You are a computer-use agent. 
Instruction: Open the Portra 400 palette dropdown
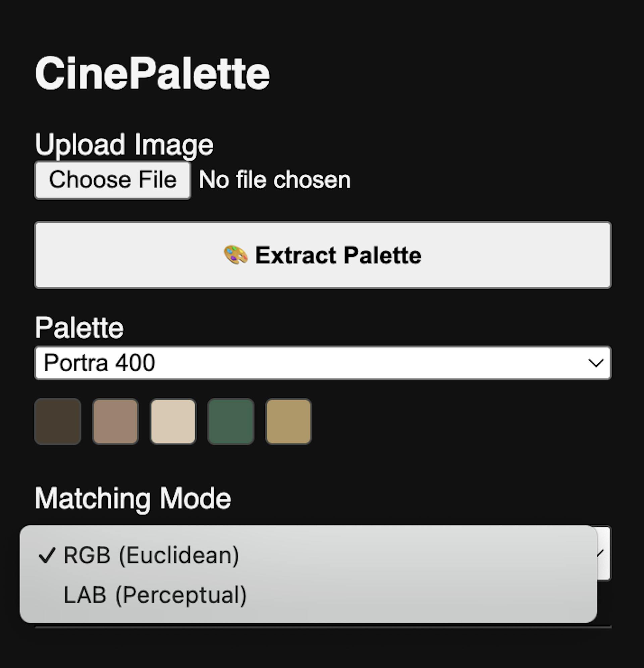pos(323,363)
